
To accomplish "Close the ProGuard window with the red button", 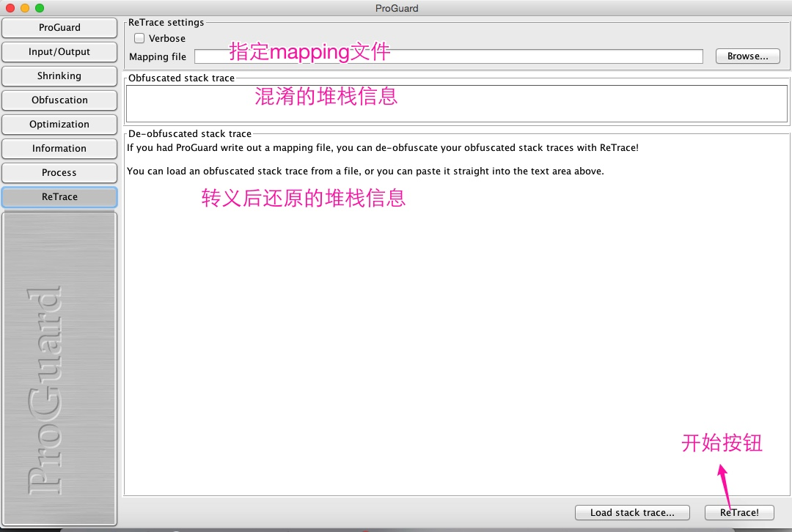I will [x=10, y=8].
